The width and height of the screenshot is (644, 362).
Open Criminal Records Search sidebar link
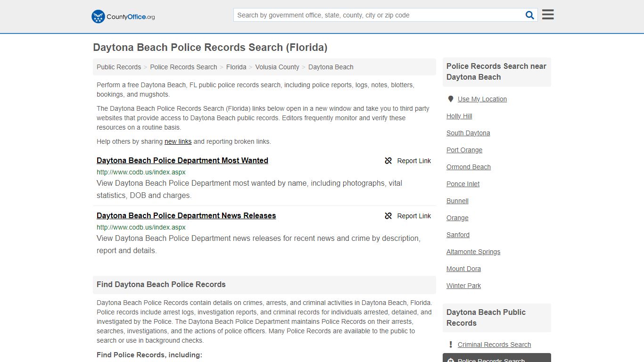tap(494, 345)
